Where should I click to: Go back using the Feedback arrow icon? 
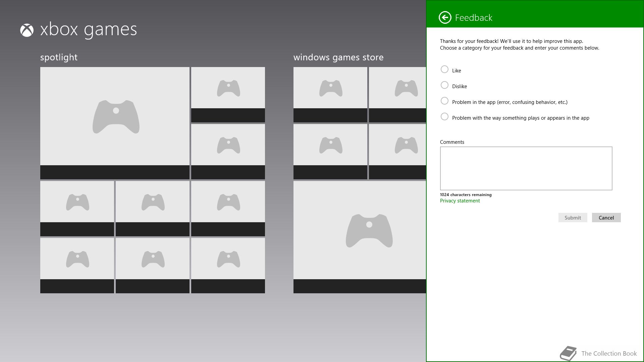click(445, 17)
